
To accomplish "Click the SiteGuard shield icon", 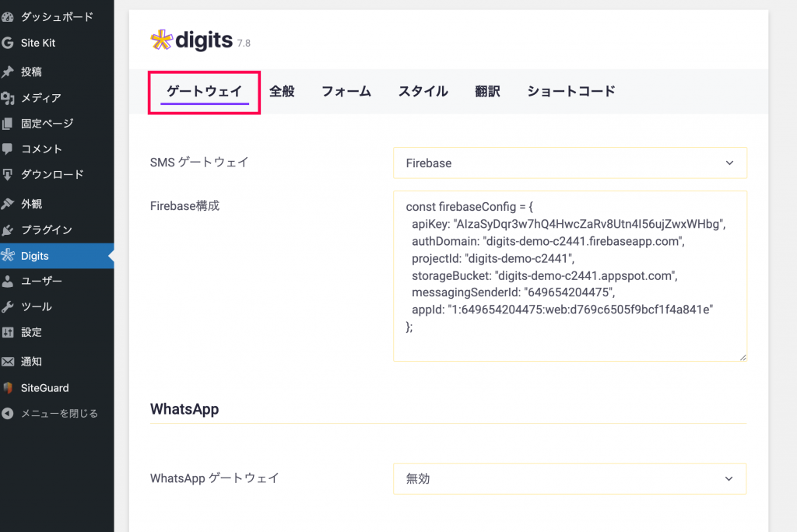I will [8, 387].
